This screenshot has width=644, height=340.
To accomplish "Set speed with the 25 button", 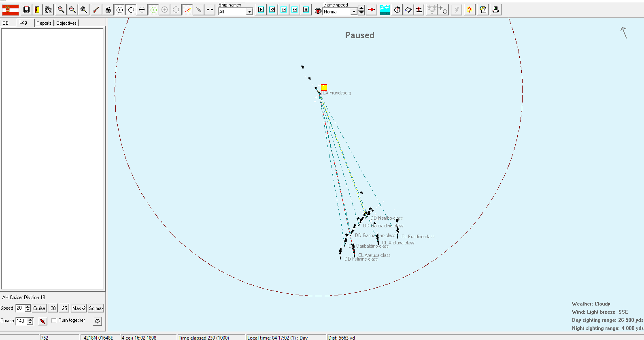I will [64, 308].
